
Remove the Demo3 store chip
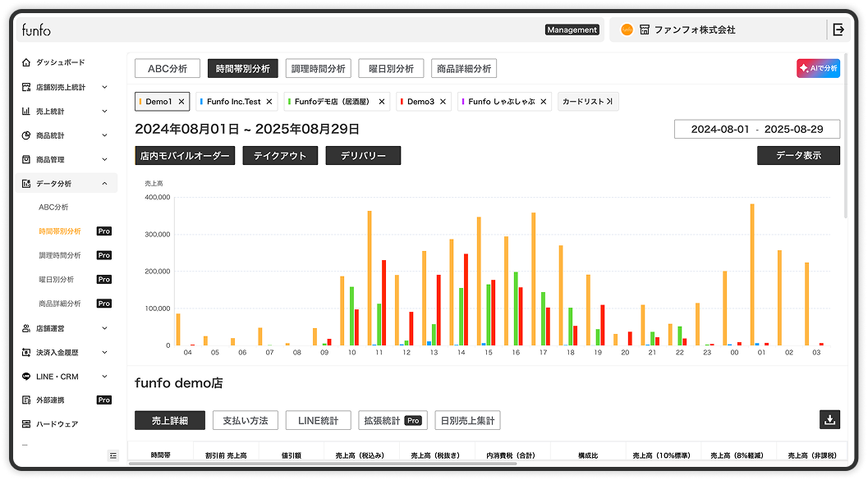pos(443,102)
